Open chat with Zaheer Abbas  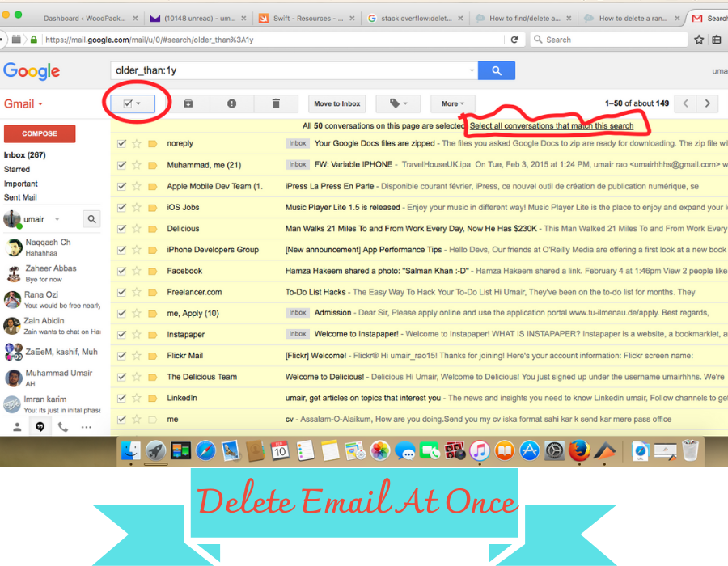pyautogui.click(x=51, y=274)
